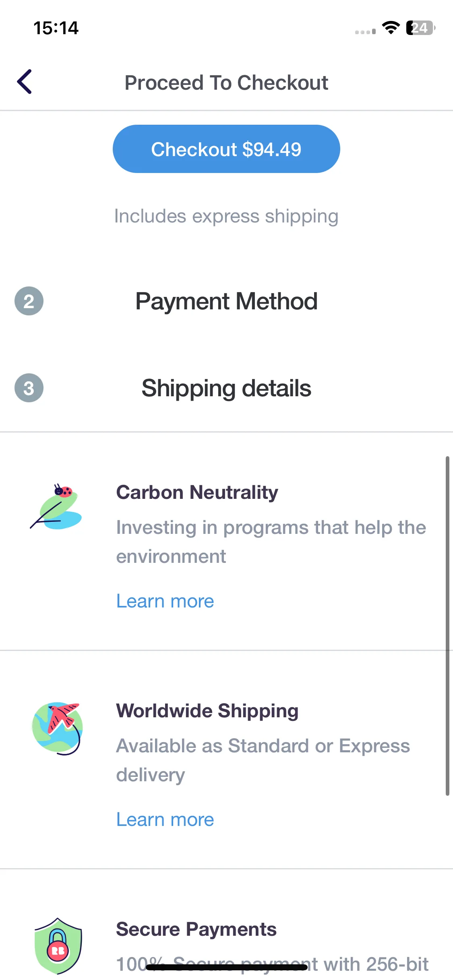Tap the Checkout $94.49 button
This screenshot has width=453, height=980.
point(226,149)
